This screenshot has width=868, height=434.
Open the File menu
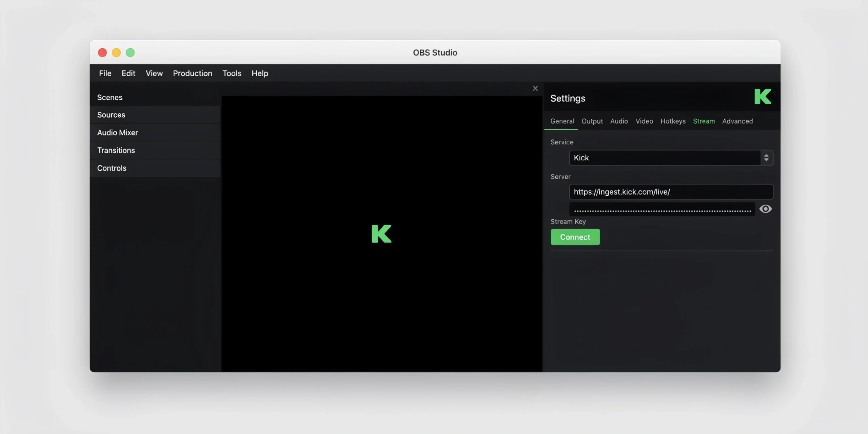[105, 73]
